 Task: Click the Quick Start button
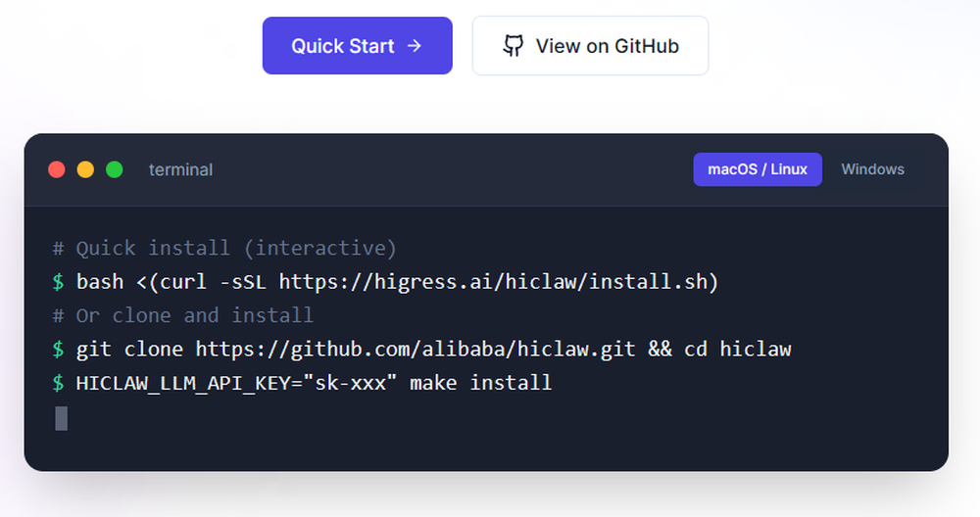click(x=357, y=46)
